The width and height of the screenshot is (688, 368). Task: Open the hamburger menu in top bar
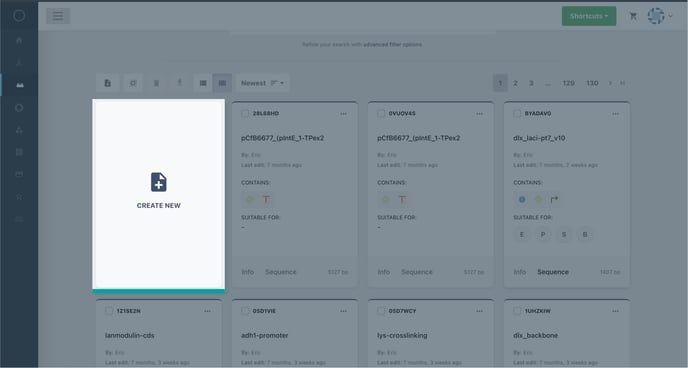[58, 16]
